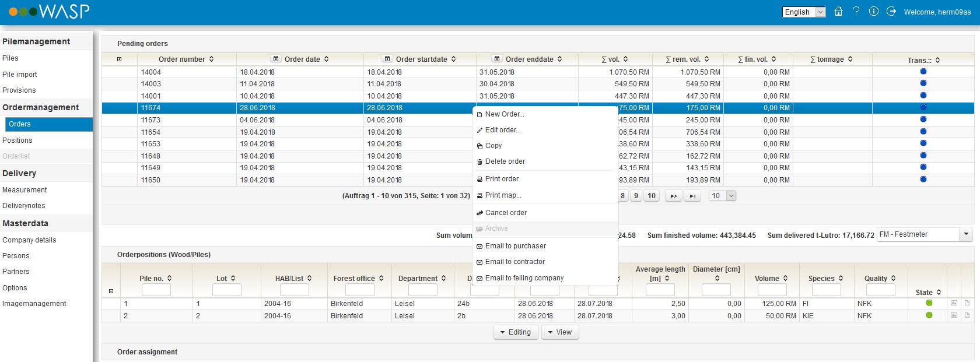
Task: Open the Editing dropdown button
Action: [516, 332]
